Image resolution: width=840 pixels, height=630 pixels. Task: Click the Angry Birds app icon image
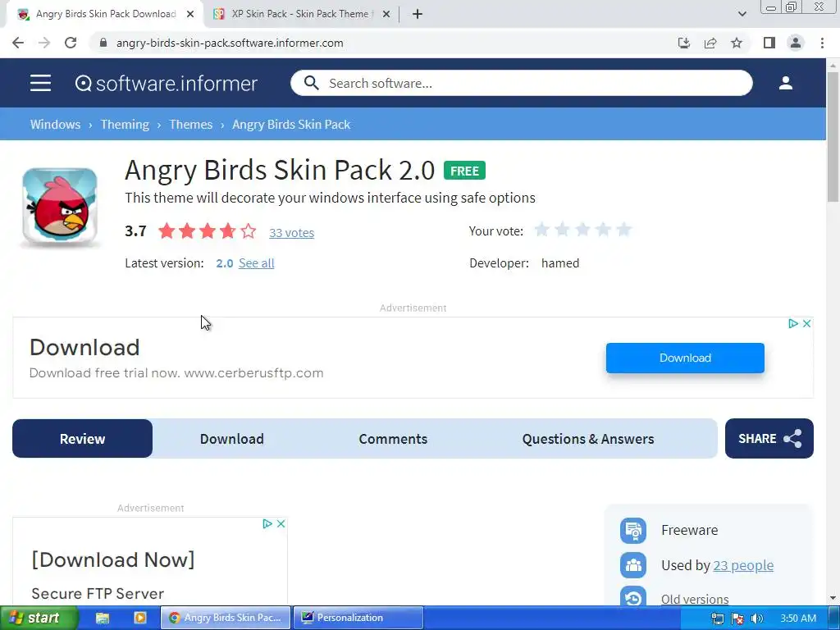60,208
